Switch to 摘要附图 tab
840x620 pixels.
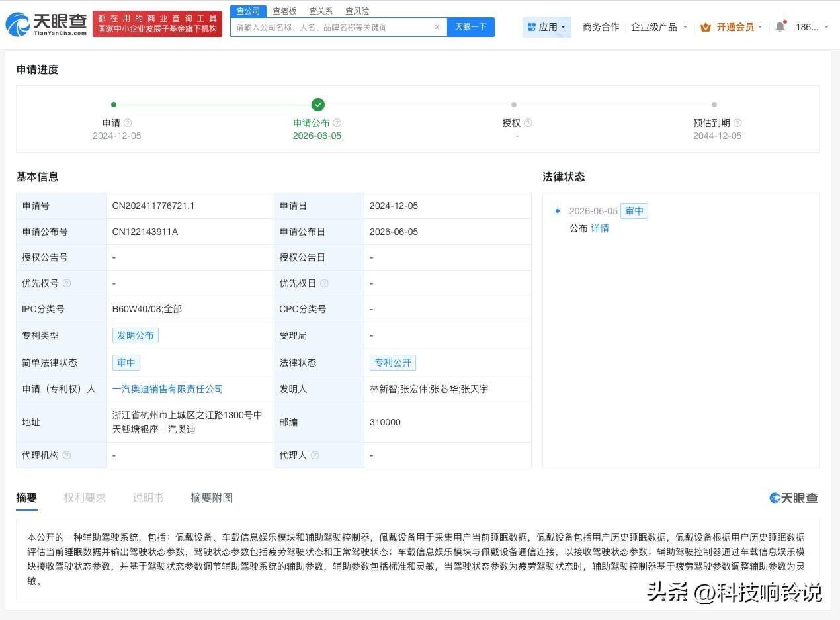click(x=212, y=498)
